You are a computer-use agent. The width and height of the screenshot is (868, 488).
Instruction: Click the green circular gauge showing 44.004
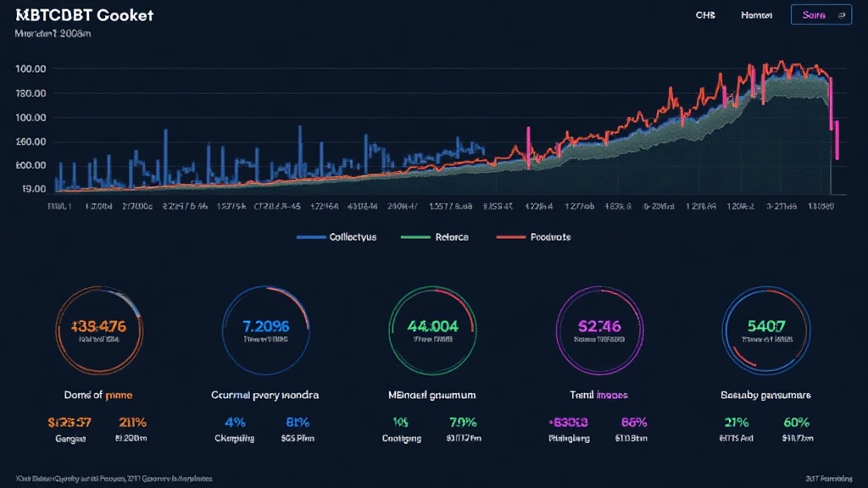[x=432, y=330]
